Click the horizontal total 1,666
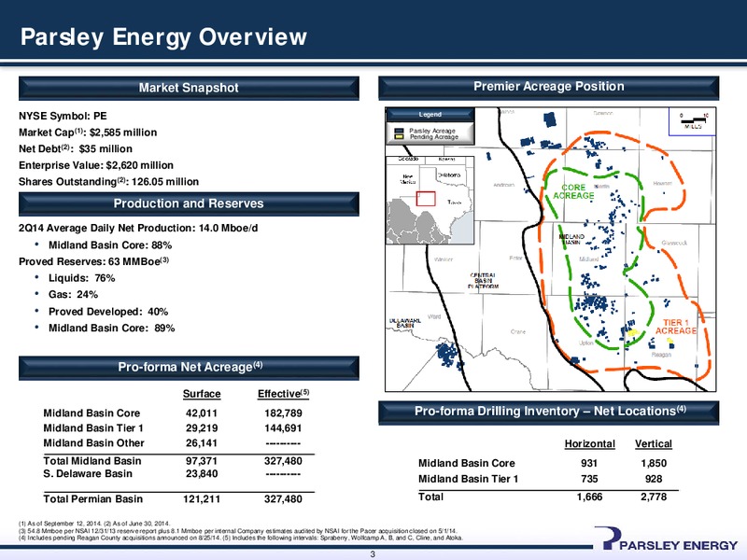The image size is (747, 560). pyautogui.click(x=589, y=497)
